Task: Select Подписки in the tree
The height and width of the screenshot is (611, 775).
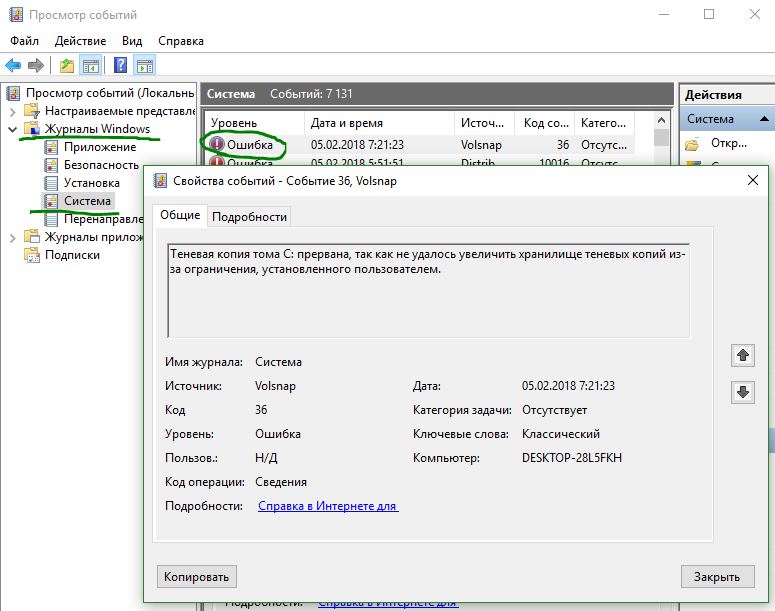Action: click(x=72, y=255)
